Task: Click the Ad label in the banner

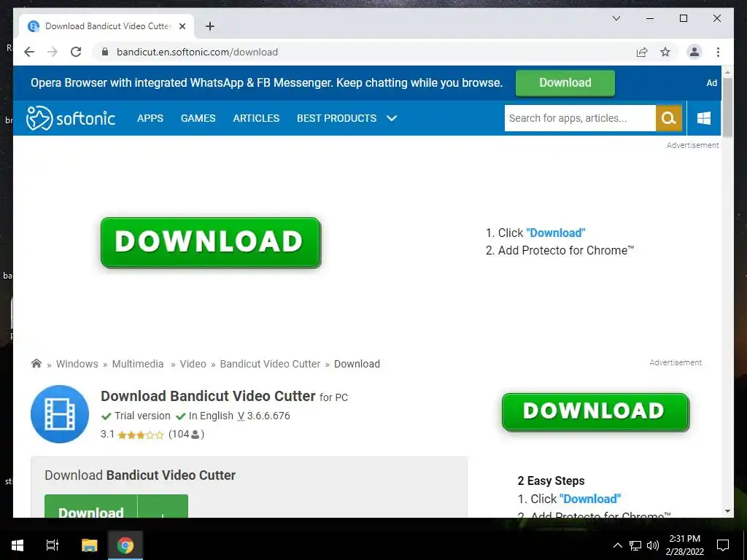Action: (712, 83)
